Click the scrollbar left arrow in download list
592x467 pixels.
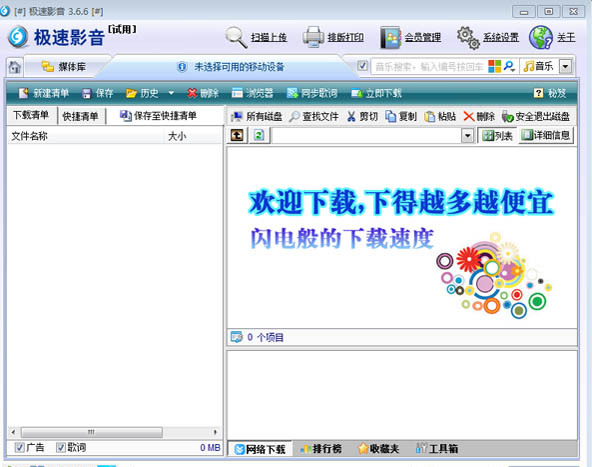[x=14, y=432]
